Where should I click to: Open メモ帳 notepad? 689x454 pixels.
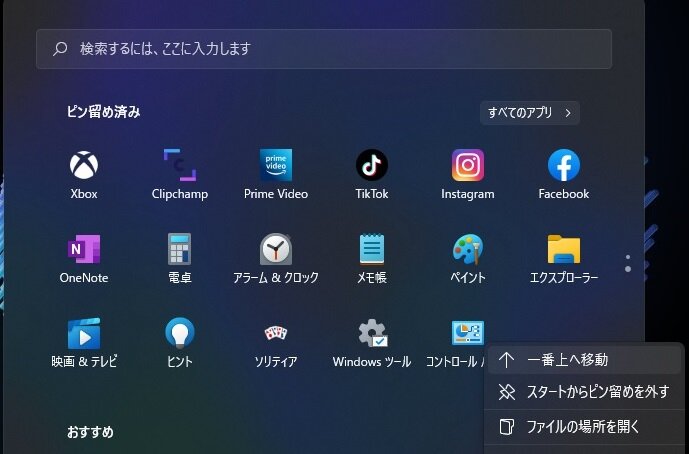[x=372, y=259]
